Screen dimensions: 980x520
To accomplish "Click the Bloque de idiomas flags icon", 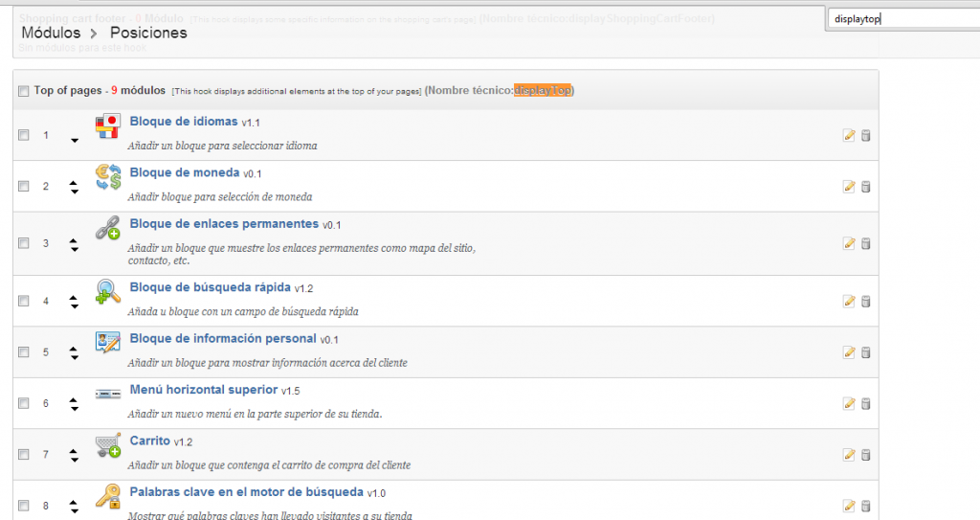I will 107,126.
